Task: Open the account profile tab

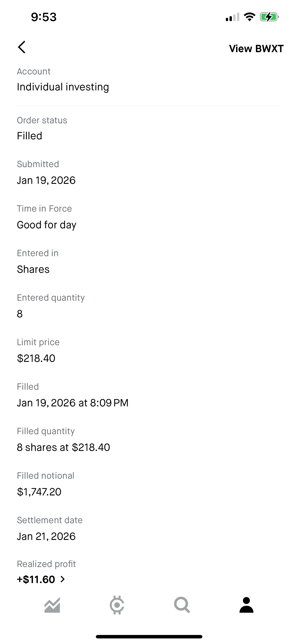Action: [246, 605]
